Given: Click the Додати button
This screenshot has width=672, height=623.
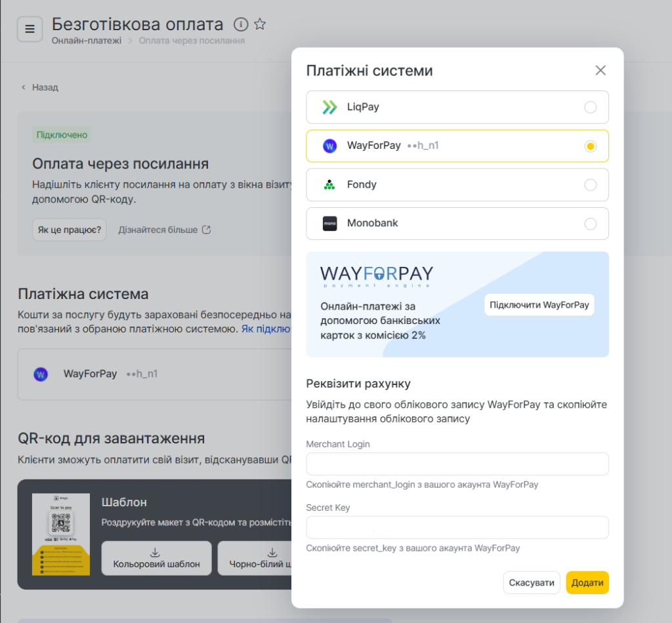Looking at the screenshot, I should [x=587, y=582].
